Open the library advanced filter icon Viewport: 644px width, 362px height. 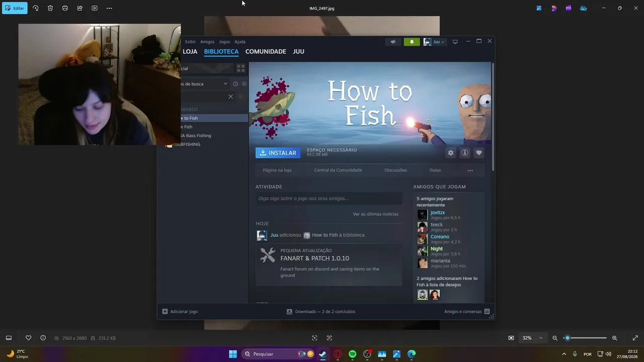(x=241, y=97)
